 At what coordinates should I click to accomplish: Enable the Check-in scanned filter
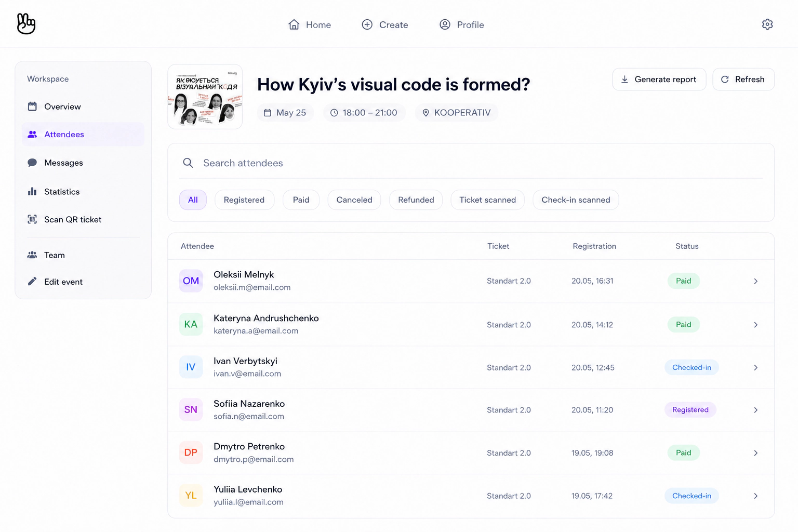pos(576,200)
